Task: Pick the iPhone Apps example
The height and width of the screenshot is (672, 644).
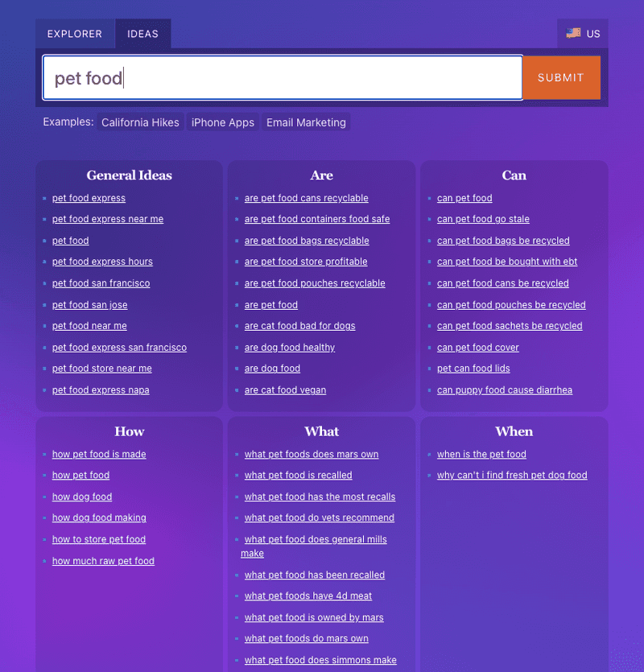Action: point(222,122)
